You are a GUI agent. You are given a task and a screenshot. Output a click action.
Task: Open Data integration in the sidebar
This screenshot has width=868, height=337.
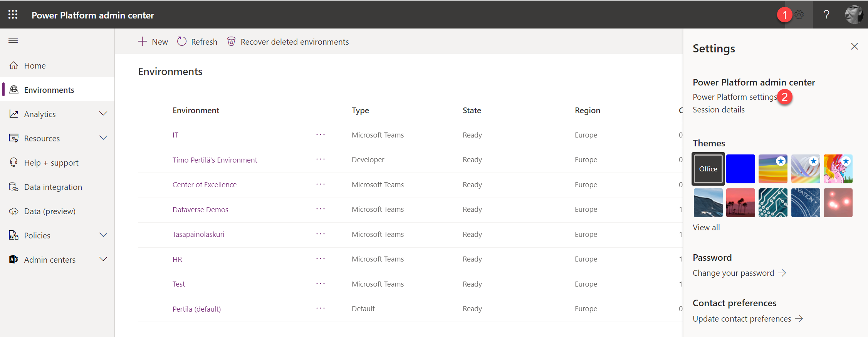[53, 187]
